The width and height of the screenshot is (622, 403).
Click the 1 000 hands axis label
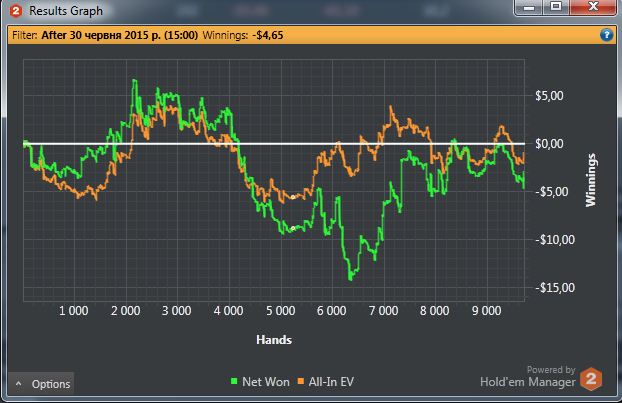[74, 311]
